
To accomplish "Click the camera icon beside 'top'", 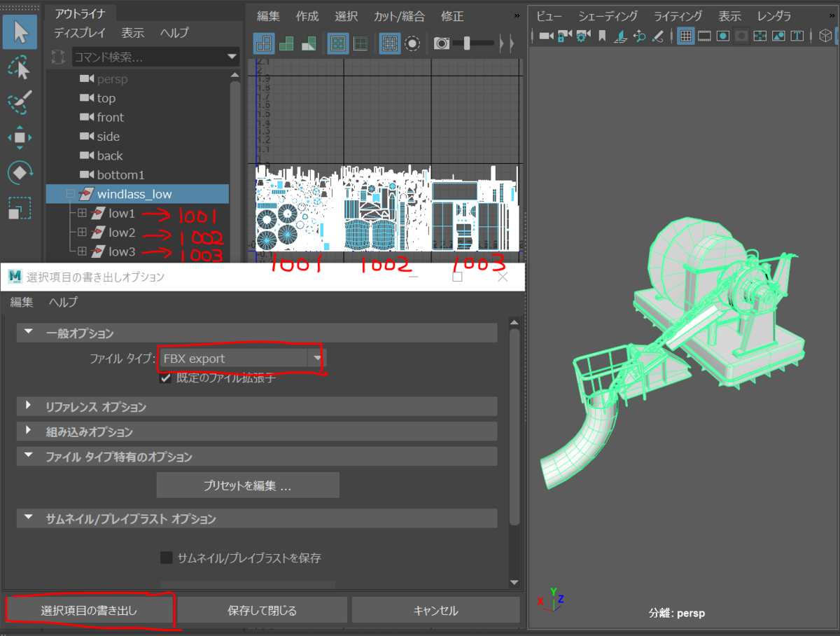I will [87, 98].
